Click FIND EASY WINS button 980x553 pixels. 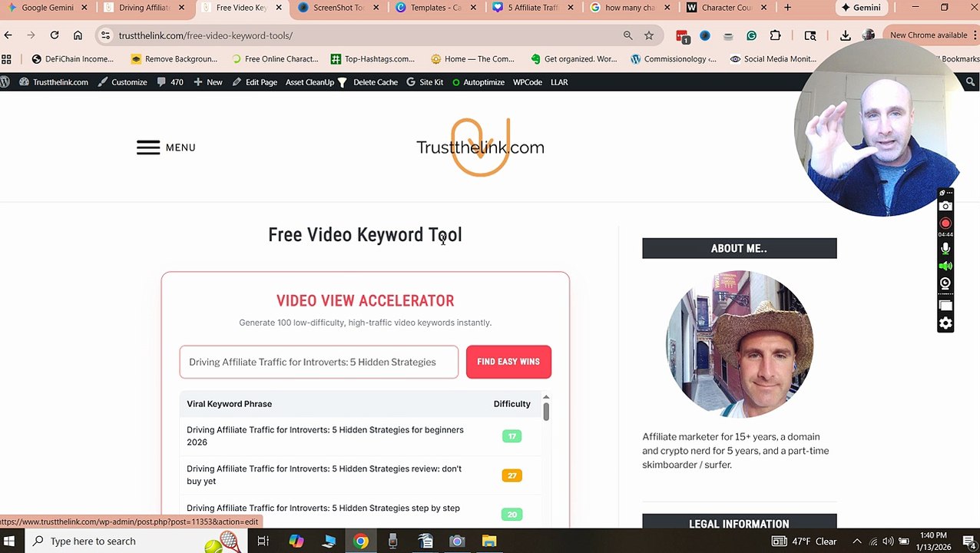(508, 362)
